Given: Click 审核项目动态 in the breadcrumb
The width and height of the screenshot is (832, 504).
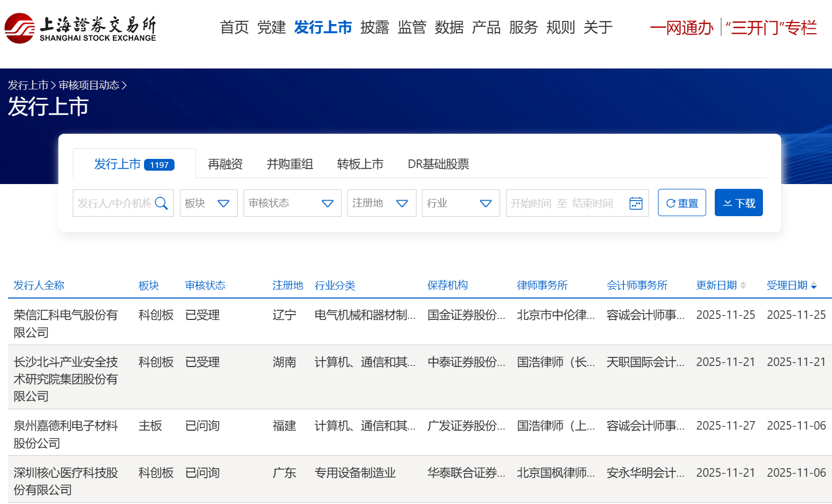Looking at the screenshot, I should pyautogui.click(x=89, y=86).
